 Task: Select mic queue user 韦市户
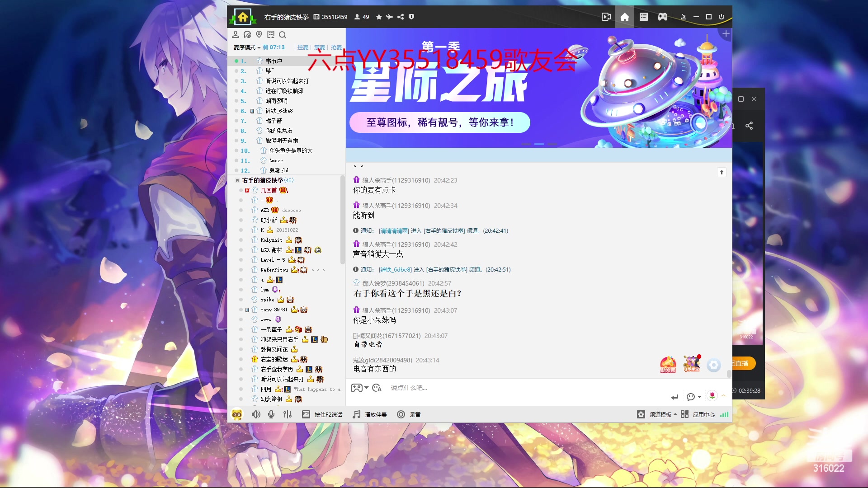(274, 61)
